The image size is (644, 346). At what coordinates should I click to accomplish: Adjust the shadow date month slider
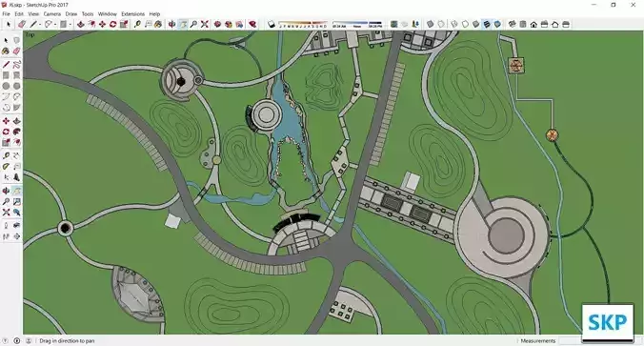click(303, 25)
